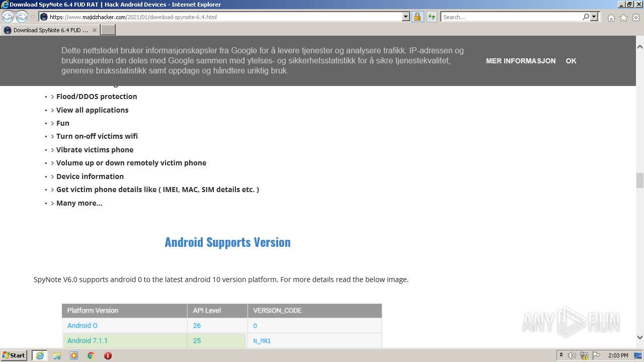Minimize the Internet Explorer window
644x362 pixels.
[621, 4]
